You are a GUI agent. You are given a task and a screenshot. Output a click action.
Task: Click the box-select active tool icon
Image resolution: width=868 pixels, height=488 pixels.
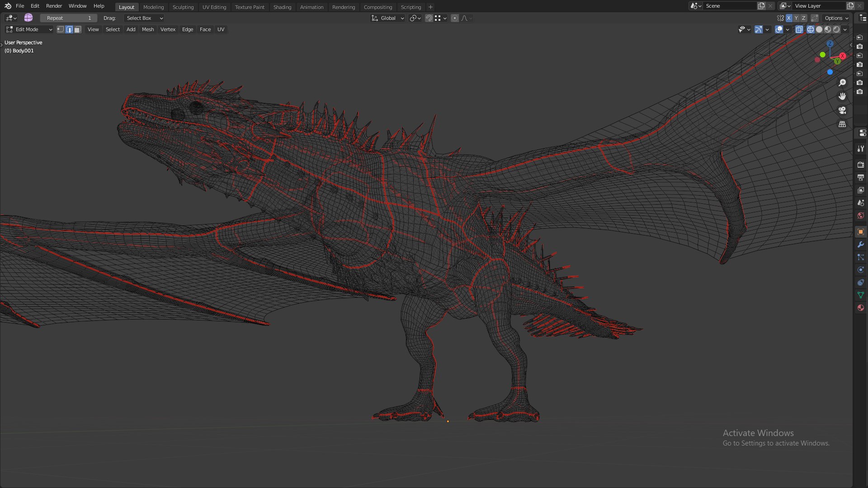tap(28, 18)
